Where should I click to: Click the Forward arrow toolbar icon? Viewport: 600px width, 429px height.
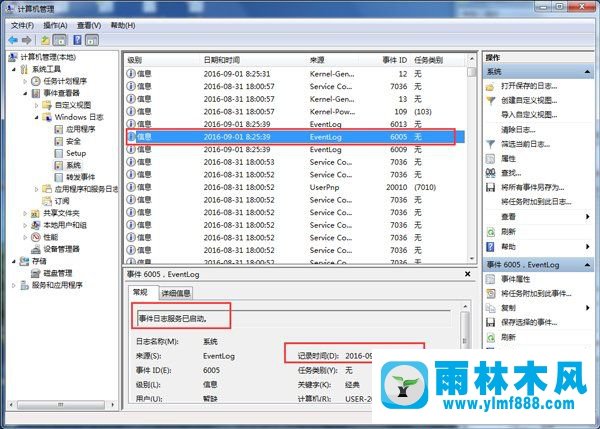[x=26, y=40]
